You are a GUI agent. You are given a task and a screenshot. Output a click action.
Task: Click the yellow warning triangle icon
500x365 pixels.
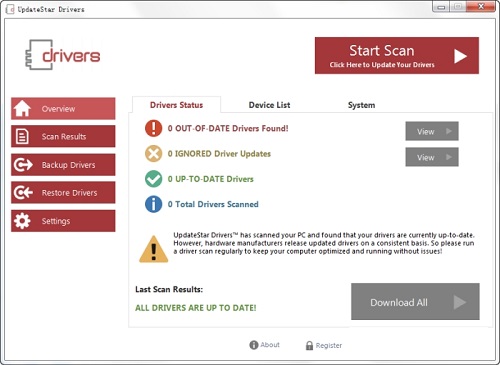click(x=154, y=249)
